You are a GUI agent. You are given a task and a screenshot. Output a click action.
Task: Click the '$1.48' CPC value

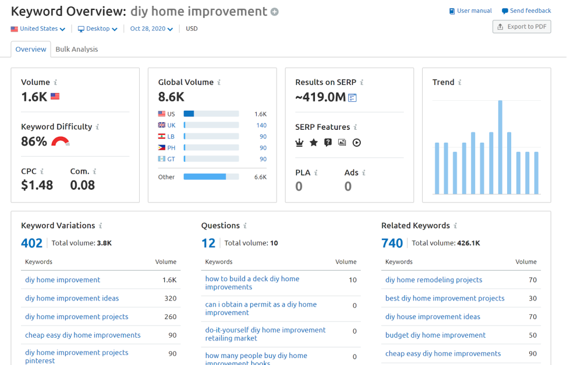pyautogui.click(x=37, y=185)
